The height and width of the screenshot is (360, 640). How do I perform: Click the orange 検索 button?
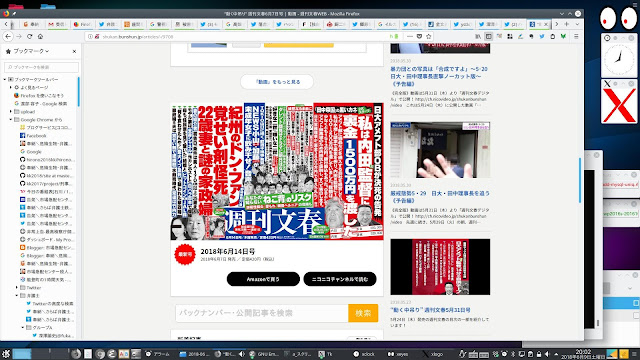[363, 313]
